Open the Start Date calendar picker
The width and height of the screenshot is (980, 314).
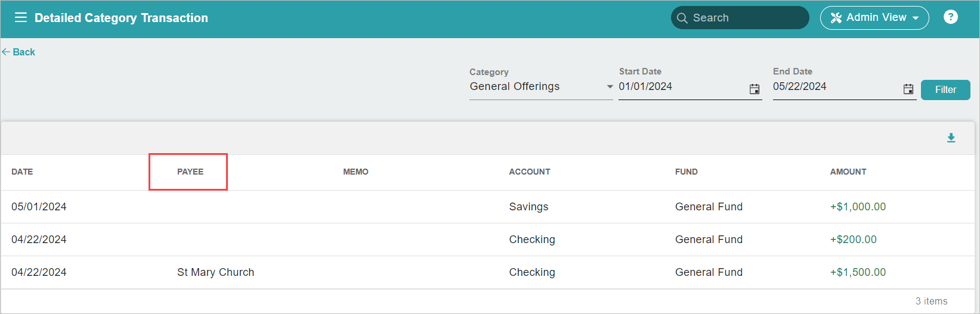[x=755, y=89]
